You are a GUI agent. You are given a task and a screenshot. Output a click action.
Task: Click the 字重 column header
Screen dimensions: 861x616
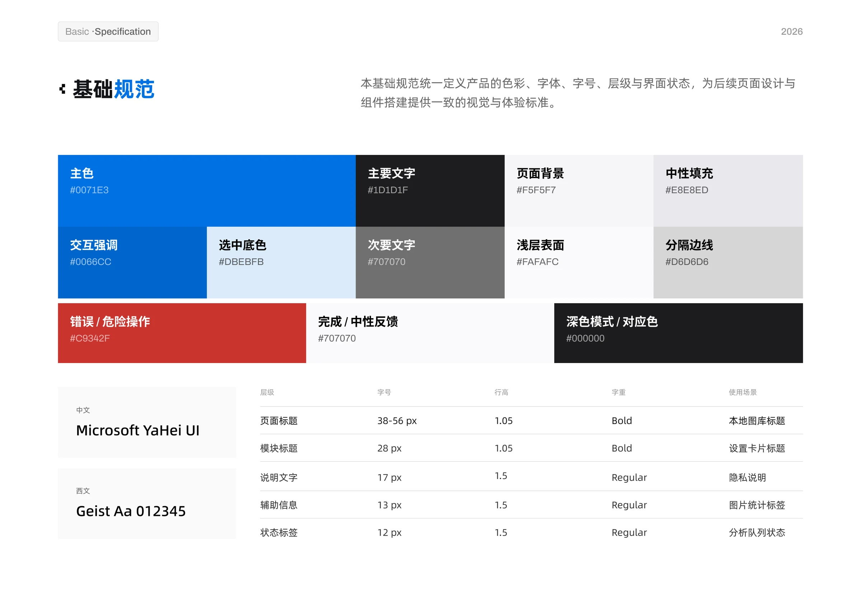click(618, 392)
